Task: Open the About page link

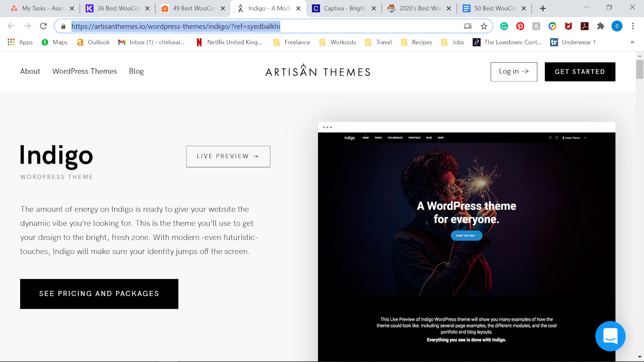Action: pos(30,71)
